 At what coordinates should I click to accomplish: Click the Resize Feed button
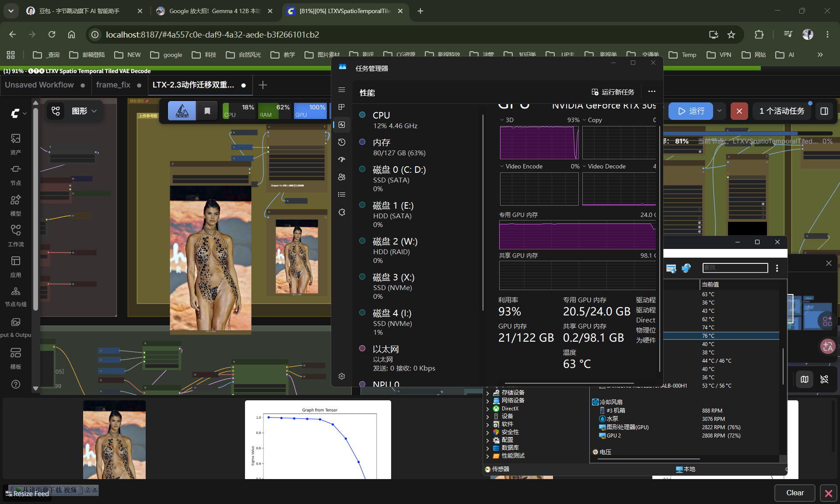pyautogui.click(x=27, y=493)
